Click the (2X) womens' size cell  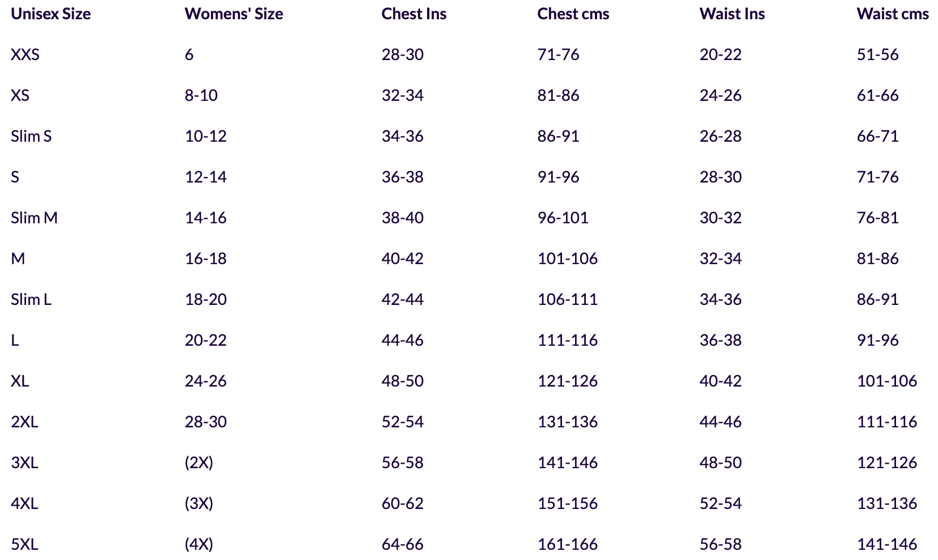pyautogui.click(x=198, y=463)
